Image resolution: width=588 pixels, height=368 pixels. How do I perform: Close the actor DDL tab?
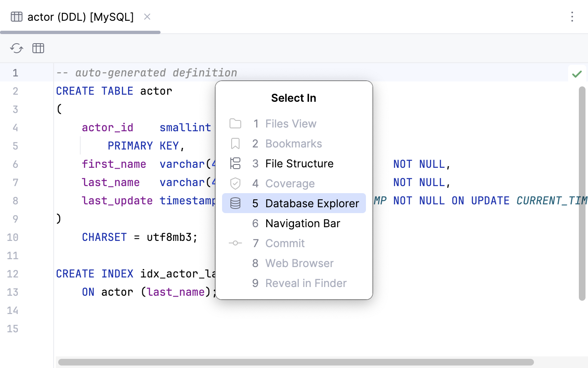pos(147,17)
